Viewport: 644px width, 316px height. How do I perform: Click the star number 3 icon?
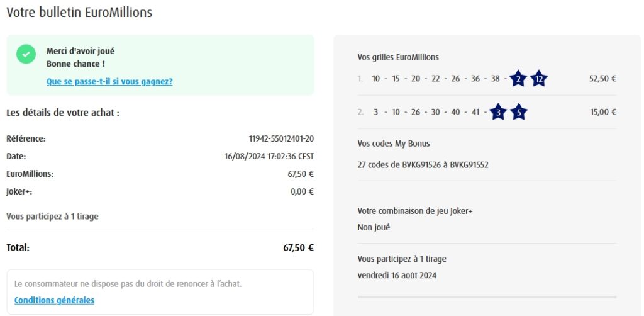[x=497, y=112]
